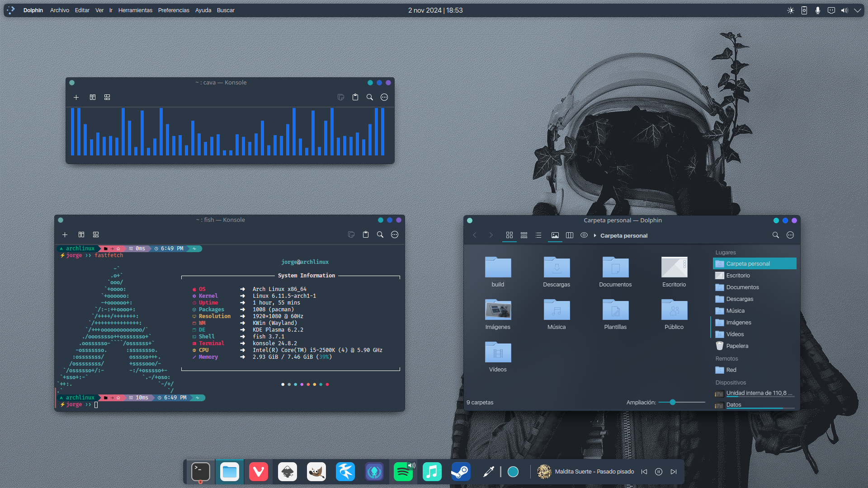Viewport: 868px width, 488px height.
Task: Click copy icon in fish Konsole toolbar
Action: 351,235
